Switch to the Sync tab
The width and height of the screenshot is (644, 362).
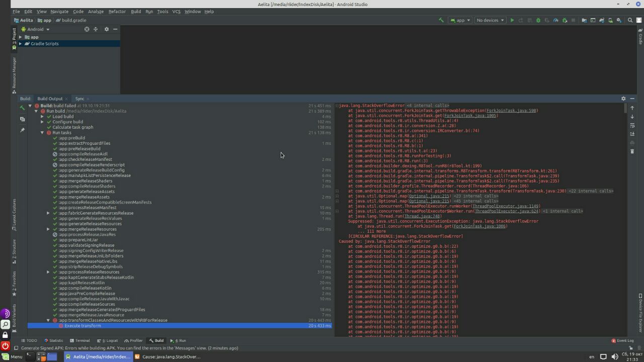coord(79,99)
